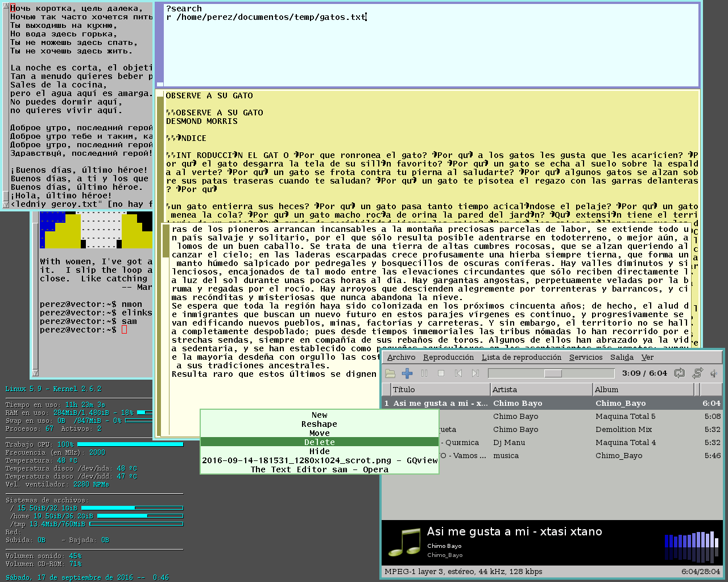Click the song seek slider handle
Image resolution: width=728 pixels, height=582 pixels.
coord(553,373)
